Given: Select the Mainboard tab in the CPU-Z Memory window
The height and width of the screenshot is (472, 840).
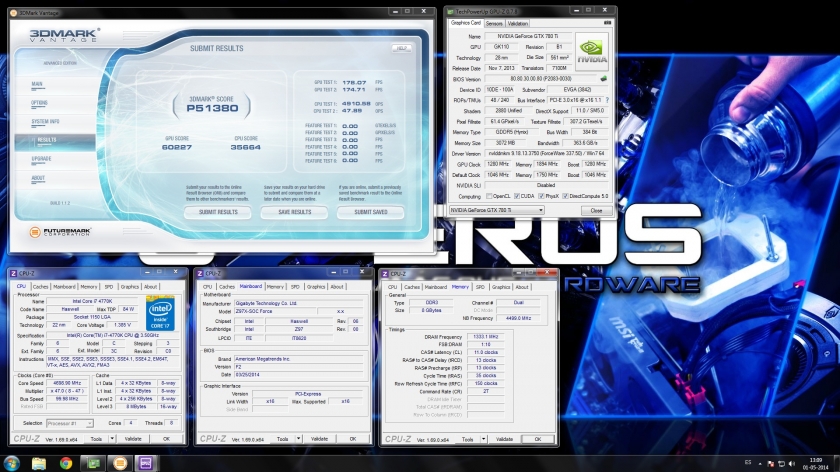Looking at the screenshot, I should point(436,287).
